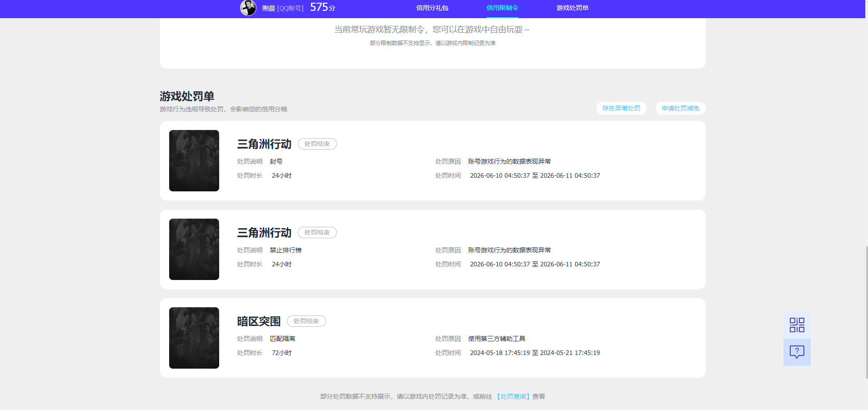Switch to the 信用分礼包 tab
This screenshot has height=410, width=868.
coord(432,8)
